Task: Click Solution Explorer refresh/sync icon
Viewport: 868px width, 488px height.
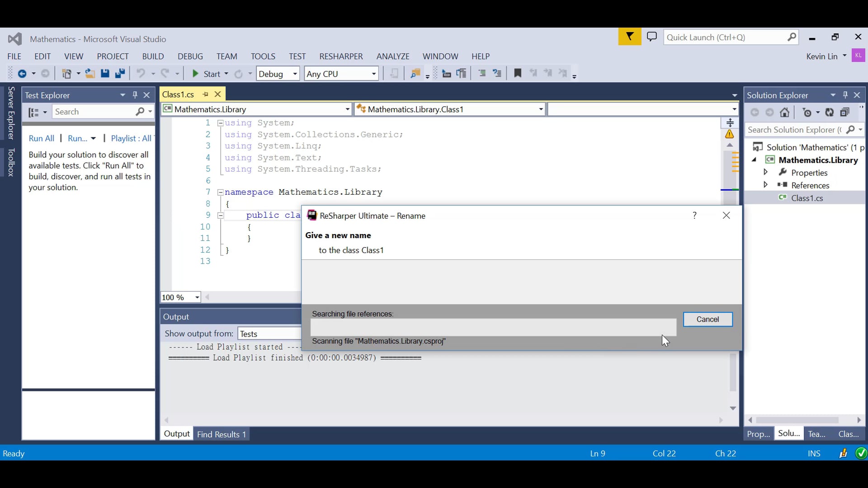Action: [x=830, y=113]
